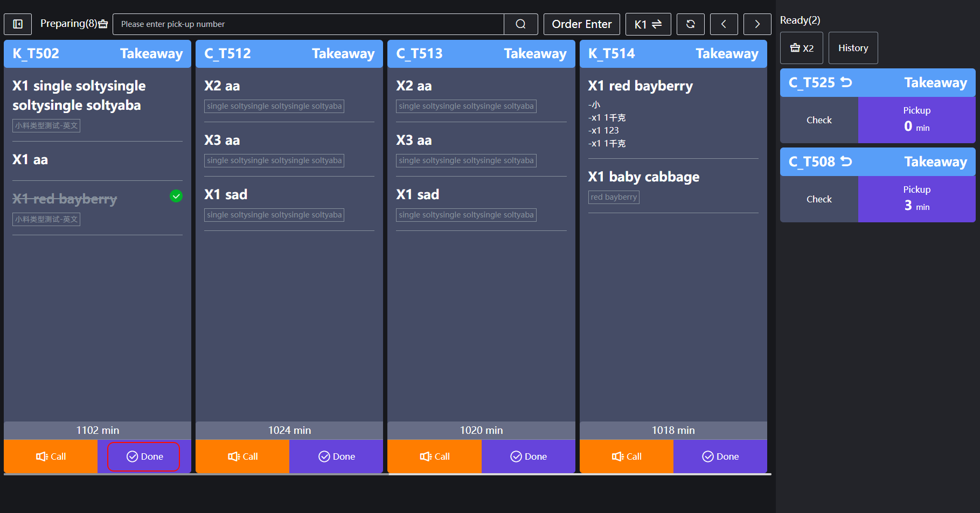Click Check on order C_T525
The height and width of the screenshot is (513, 980).
(x=818, y=120)
